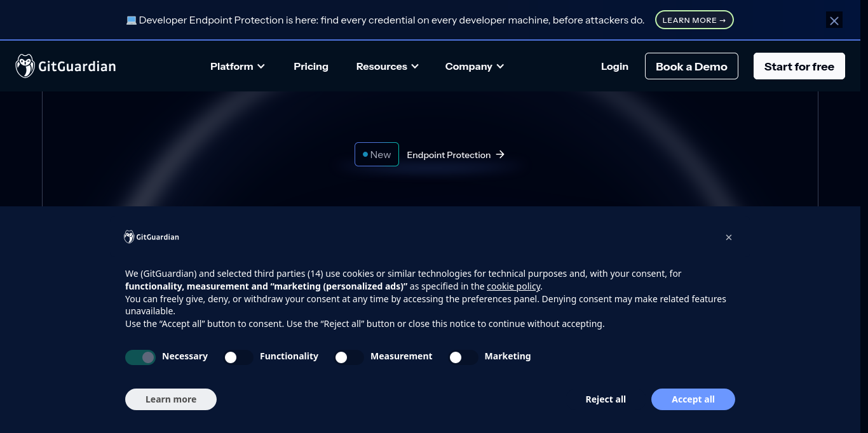Dismiss the top announcement banner
This screenshot has width=868, height=433.
click(834, 20)
